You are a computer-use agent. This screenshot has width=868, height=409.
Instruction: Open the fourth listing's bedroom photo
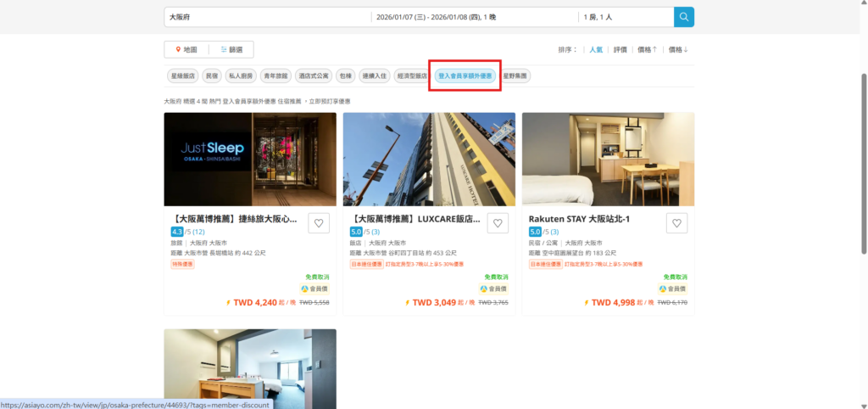tap(250, 369)
